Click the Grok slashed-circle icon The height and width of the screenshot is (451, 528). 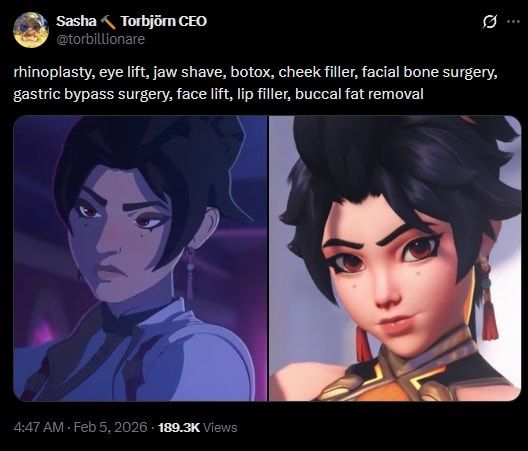[x=489, y=22]
